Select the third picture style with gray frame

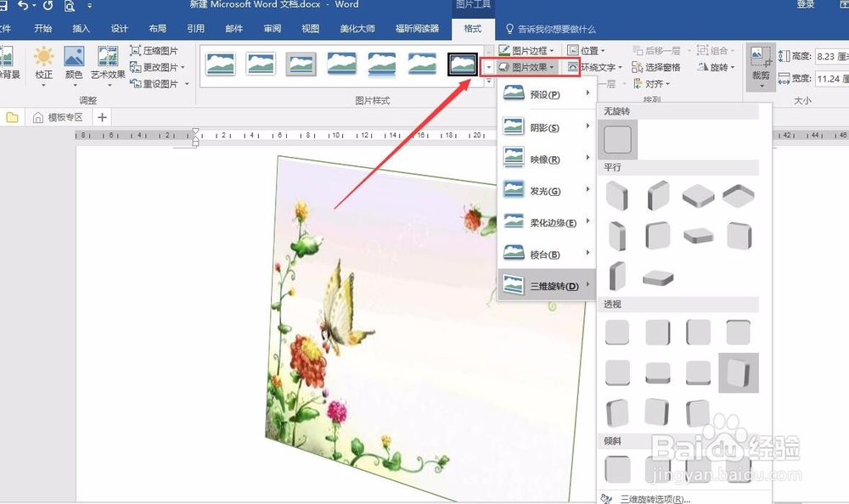pos(301,64)
